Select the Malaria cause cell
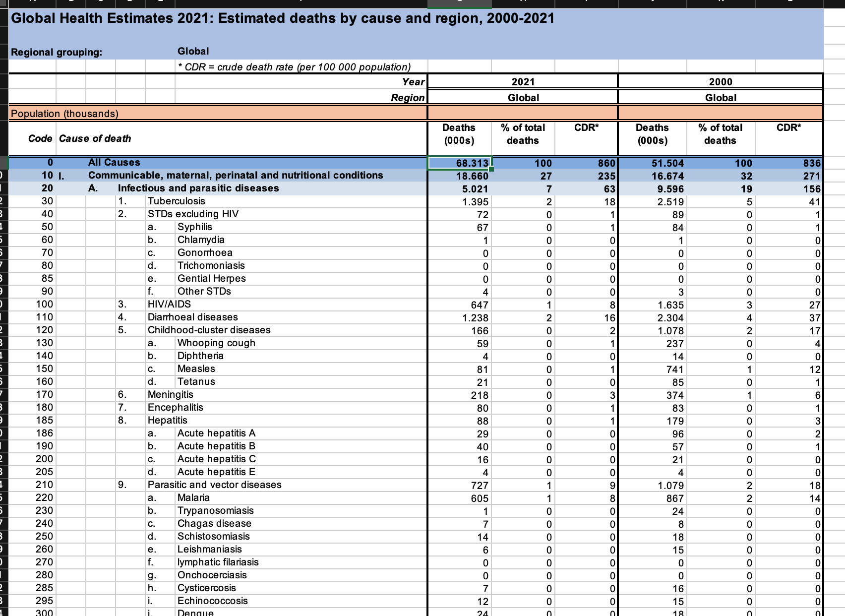This screenshot has height=616, width=845. click(x=193, y=497)
